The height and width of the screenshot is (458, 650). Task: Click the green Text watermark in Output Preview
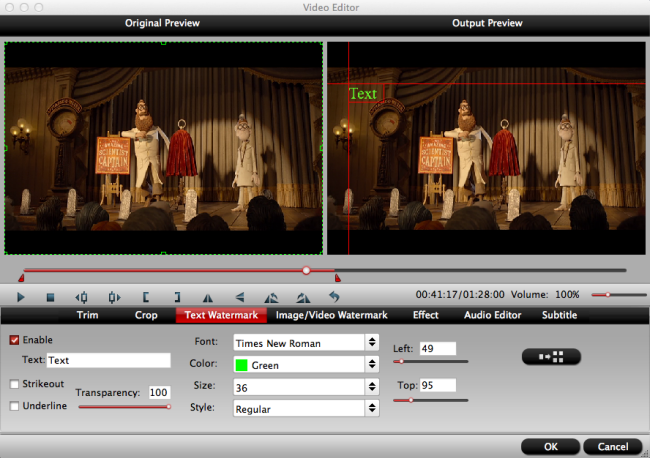363,94
